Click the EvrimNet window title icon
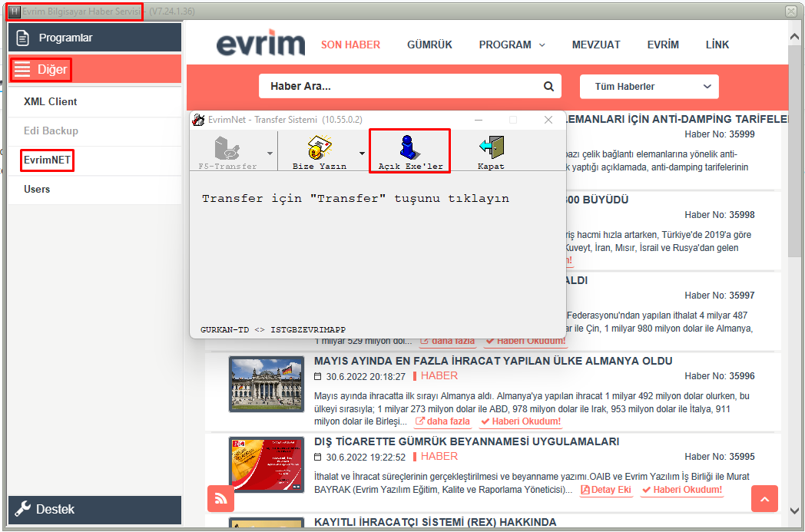805x532 pixels. [198, 120]
